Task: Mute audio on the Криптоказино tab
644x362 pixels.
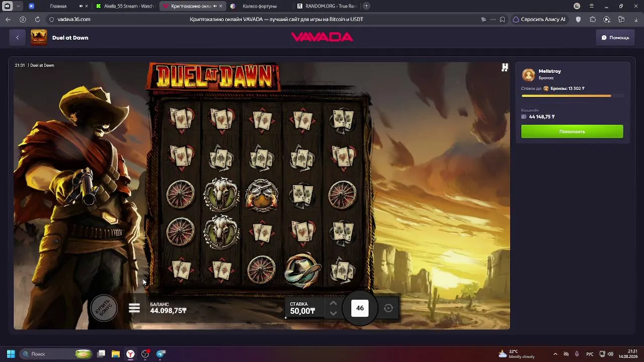Action: [x=215, y=6]
